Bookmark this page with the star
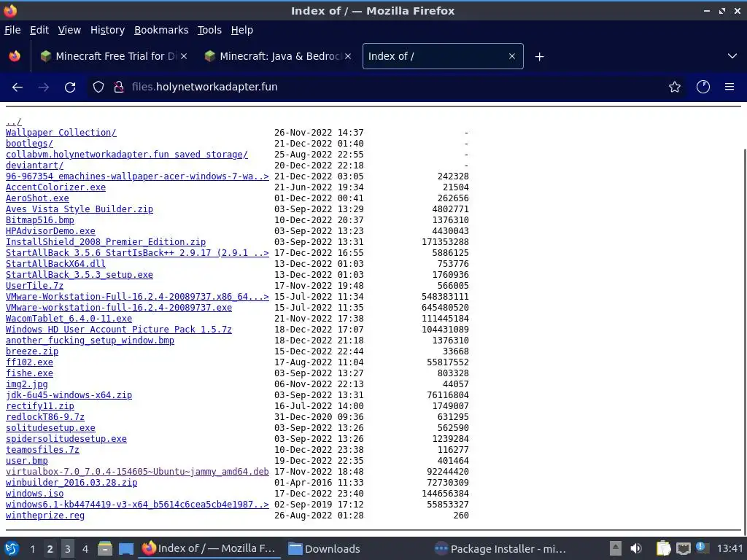 tap(675, 87)
